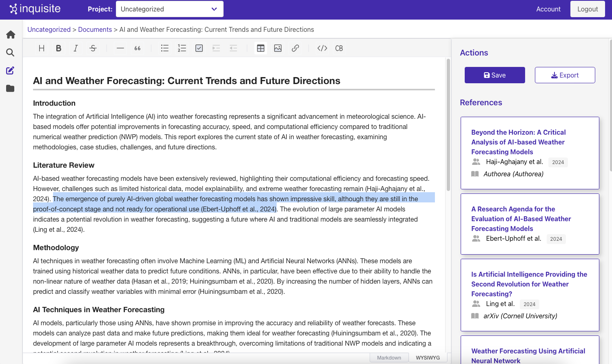Insert inline code

[322, 48]
